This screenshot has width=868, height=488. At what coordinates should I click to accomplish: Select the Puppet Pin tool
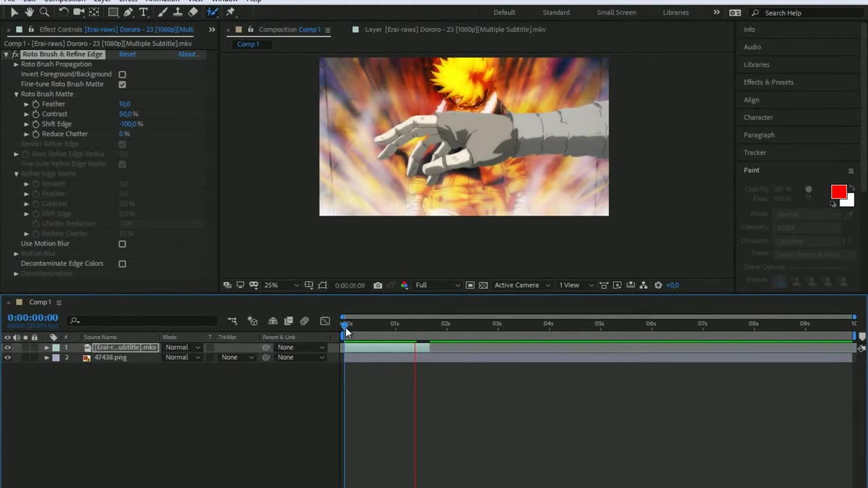tap(231, 12)
